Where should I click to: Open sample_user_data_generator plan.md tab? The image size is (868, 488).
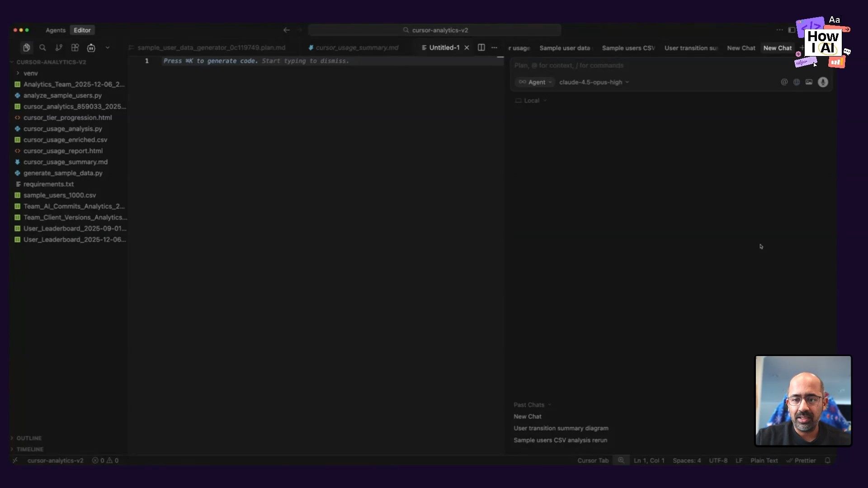(x=211, y=47)
